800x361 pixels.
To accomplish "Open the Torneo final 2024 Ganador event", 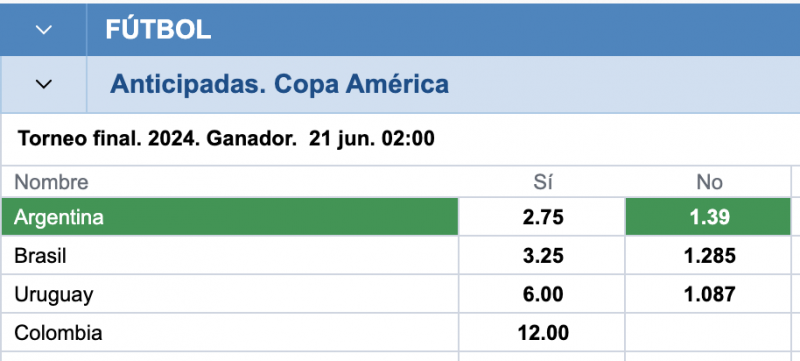I will pyautogui.click(x=226, y=139).
